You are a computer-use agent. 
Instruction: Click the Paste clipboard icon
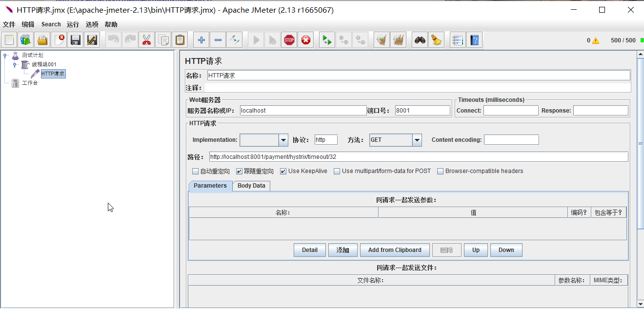[180, 40]
